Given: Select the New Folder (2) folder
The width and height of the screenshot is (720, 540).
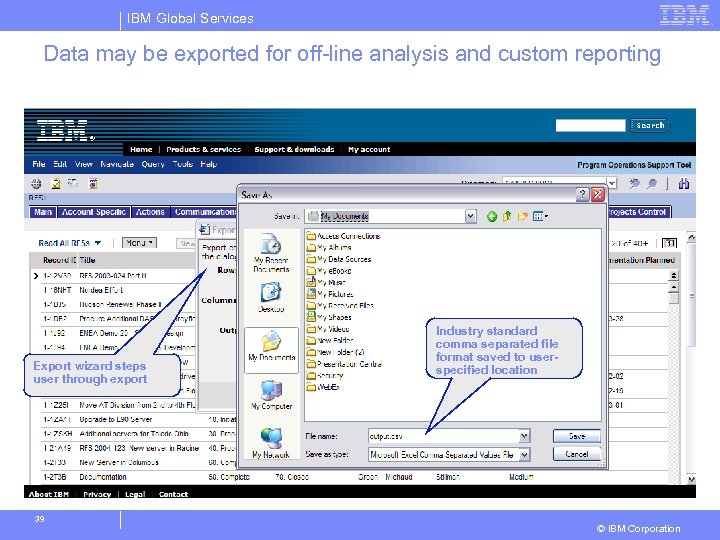Looking at the screenshot, I should (336, 352).
